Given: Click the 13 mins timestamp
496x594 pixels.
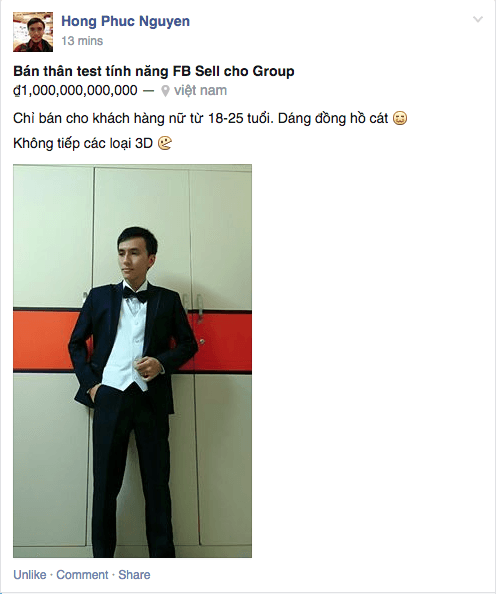Looking at the screenshot, I should click(x=82, y=41).
